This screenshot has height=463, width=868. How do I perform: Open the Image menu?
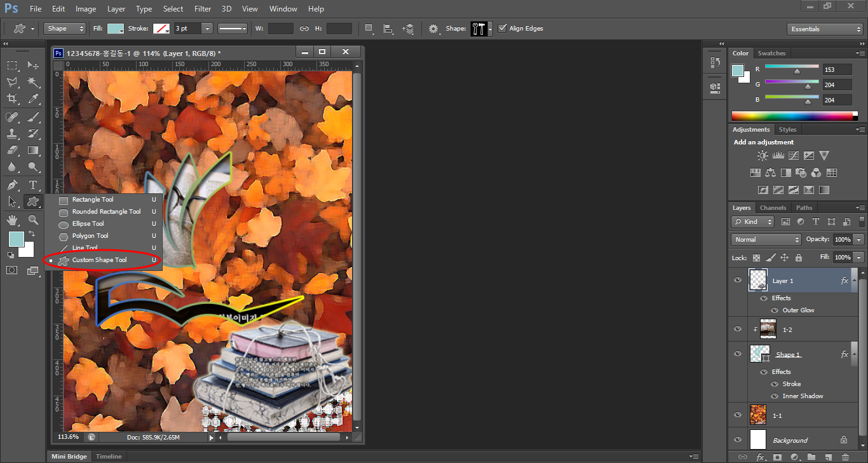[x=86, y=9]
